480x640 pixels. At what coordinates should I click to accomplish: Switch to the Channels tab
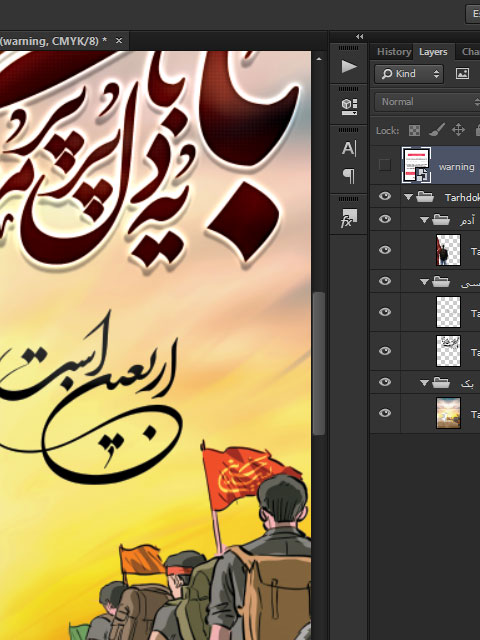pyautogui.click(x=470, y=52)
